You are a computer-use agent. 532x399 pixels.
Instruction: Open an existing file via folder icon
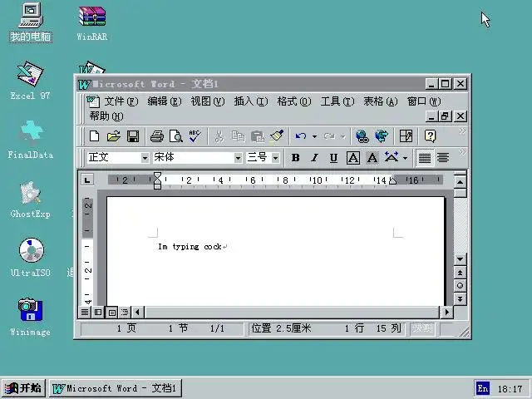[x=113, y=136]
